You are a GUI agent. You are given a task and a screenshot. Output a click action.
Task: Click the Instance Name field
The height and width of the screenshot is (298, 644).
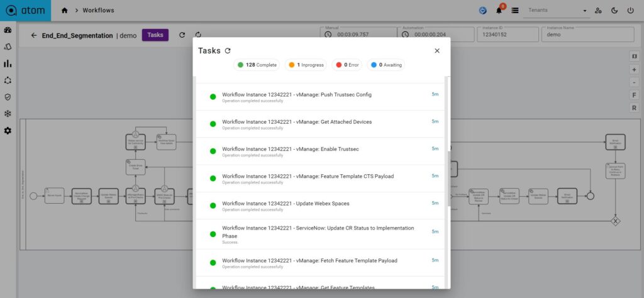588,35
